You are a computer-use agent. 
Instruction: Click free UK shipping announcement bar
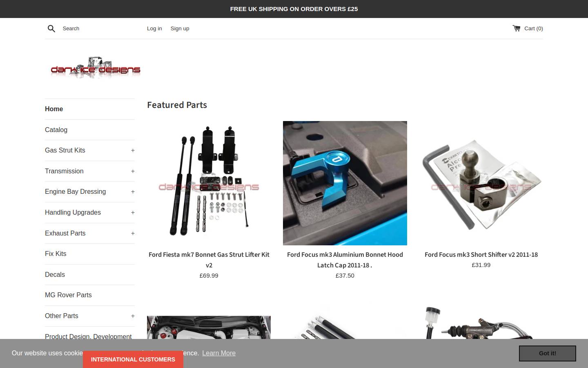[294, 9]
